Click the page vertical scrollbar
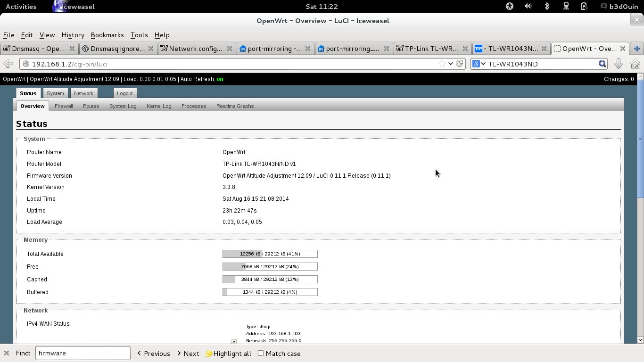Screen dimensions: 644x362 640,209
